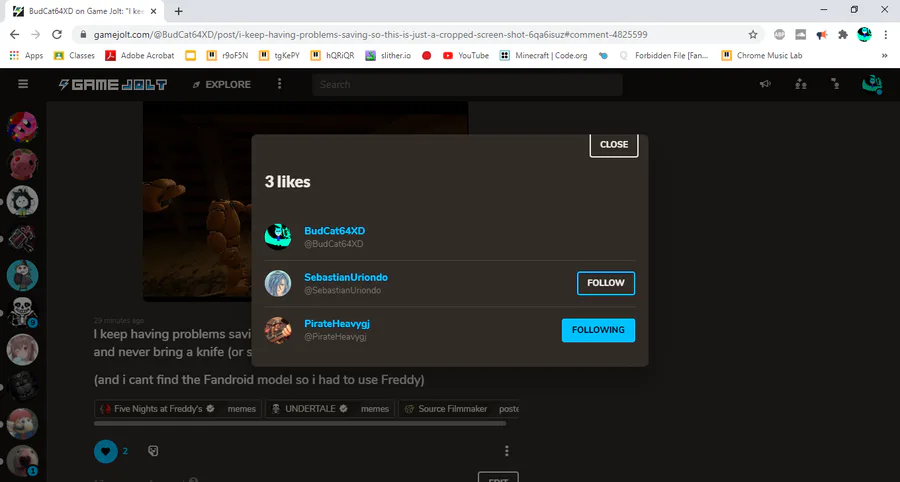Open the hQRiQR bookmark
Viewport: 900px width, 482px height.
pos(333,56)
